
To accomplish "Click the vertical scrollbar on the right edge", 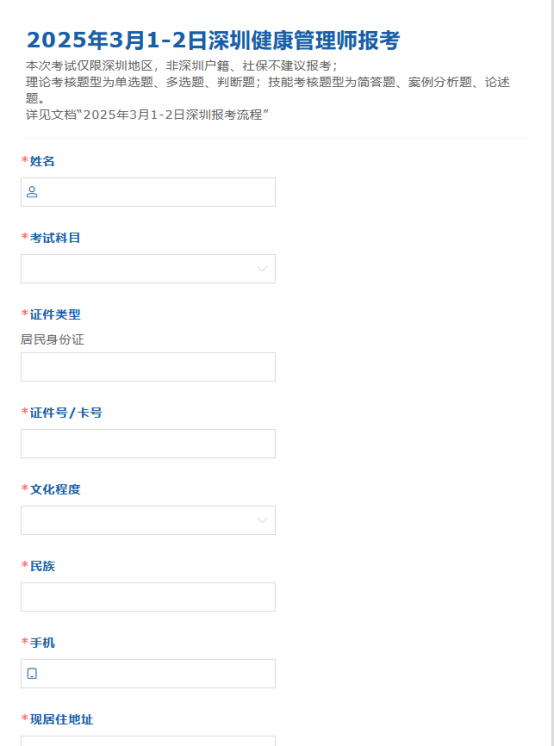I will pos(551,373).
